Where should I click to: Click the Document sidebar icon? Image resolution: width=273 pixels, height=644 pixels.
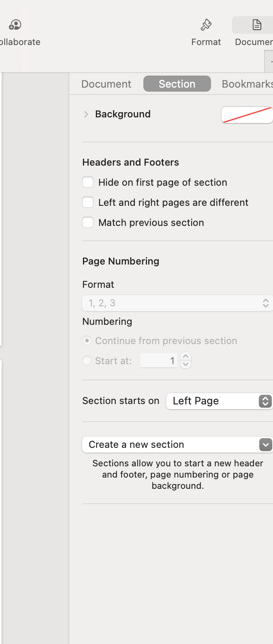tap(256, 25)
